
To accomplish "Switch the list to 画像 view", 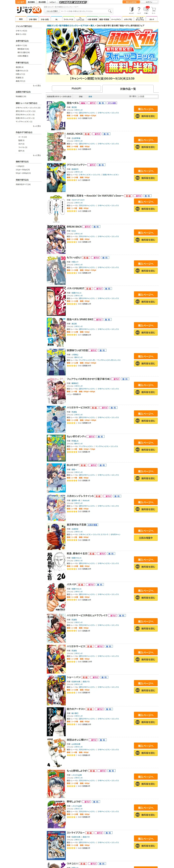I will [x=90, y=96].
